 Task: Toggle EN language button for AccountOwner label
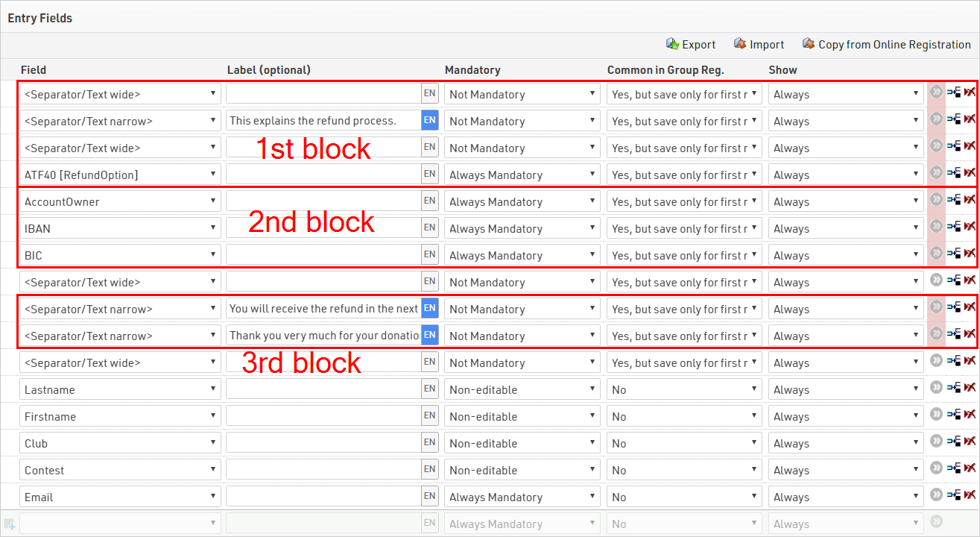(x=430, y=201)
